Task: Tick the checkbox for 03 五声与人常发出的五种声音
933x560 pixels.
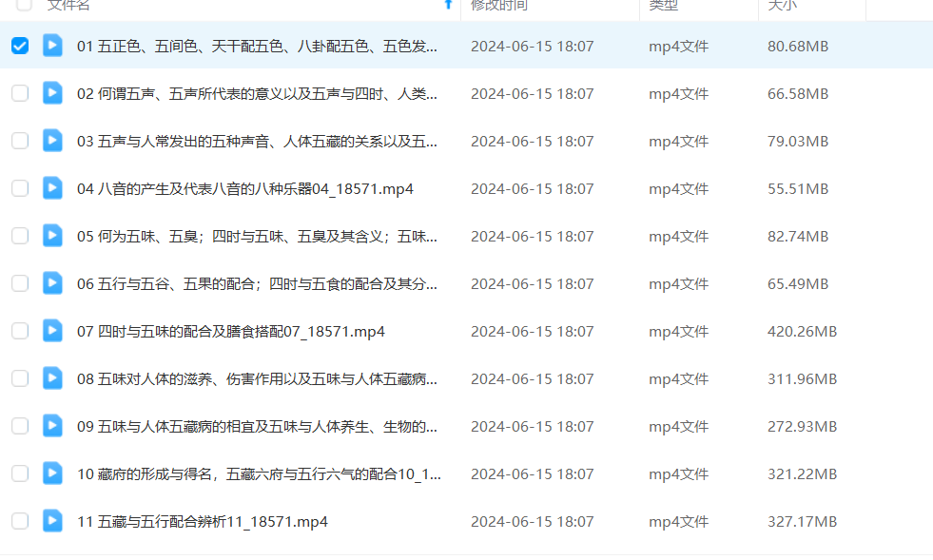Action: click(x=20, y=141)
